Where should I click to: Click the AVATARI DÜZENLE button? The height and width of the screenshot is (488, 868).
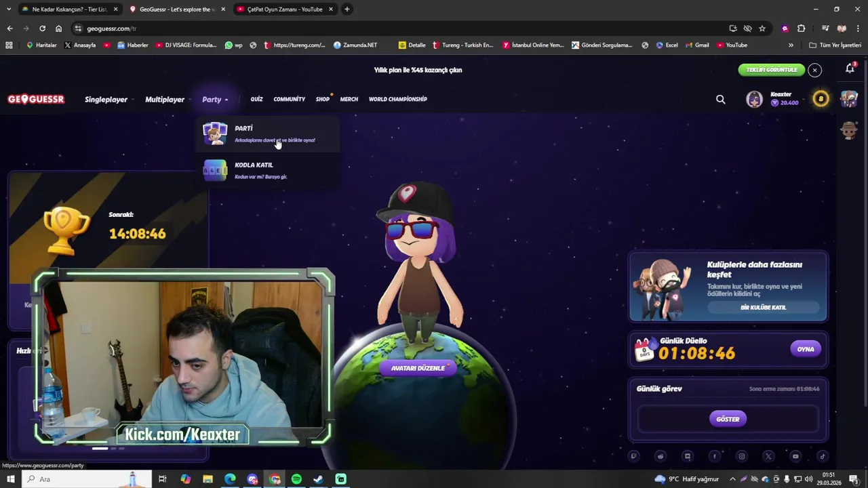[x=418, y=368]
